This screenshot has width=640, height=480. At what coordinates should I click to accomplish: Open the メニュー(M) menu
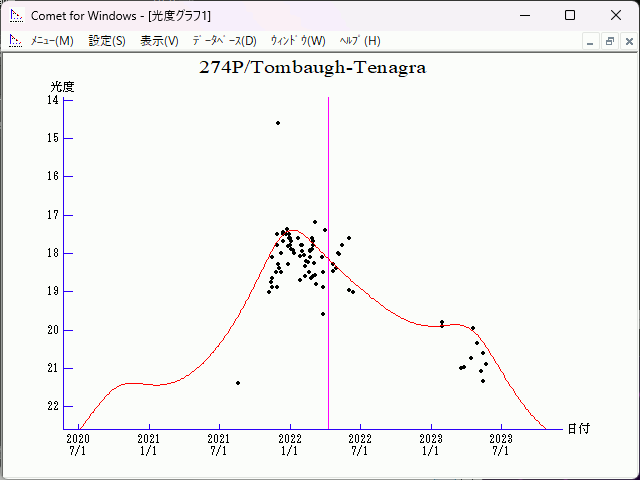(52, 41)
